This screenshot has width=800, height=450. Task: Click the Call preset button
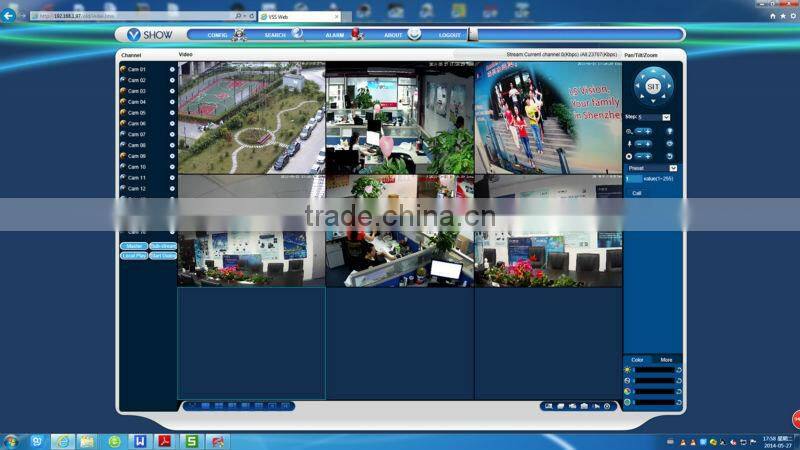(637, 193)
